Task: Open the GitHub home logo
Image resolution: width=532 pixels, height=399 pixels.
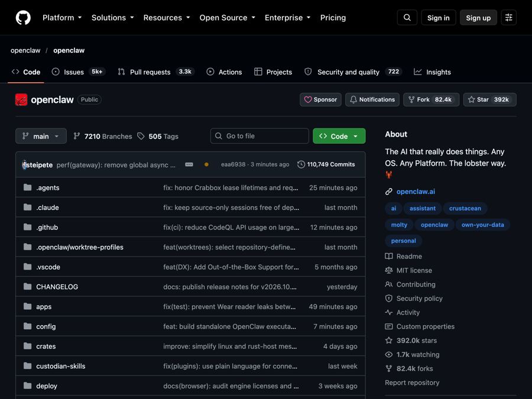Action: [23, 18]
